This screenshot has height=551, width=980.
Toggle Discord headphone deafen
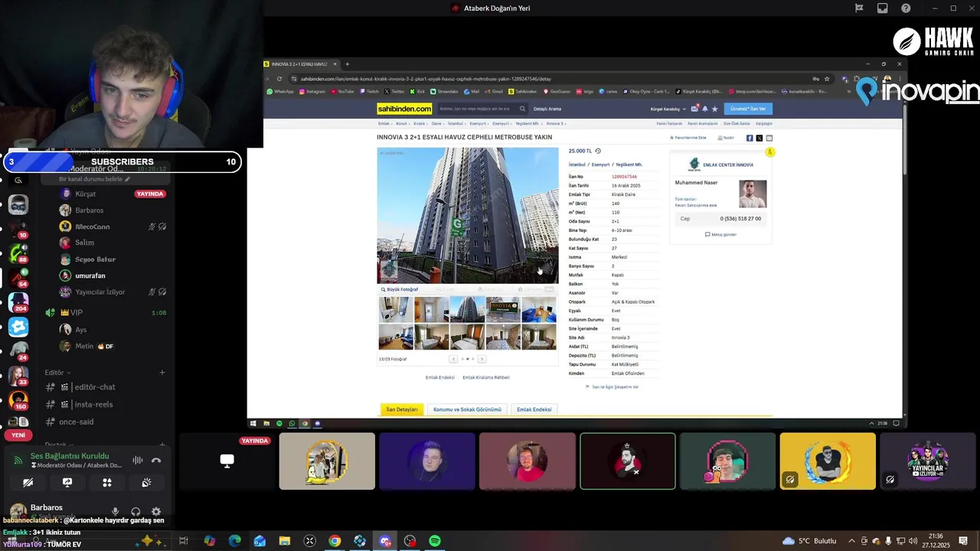click(x=136, y=511)
